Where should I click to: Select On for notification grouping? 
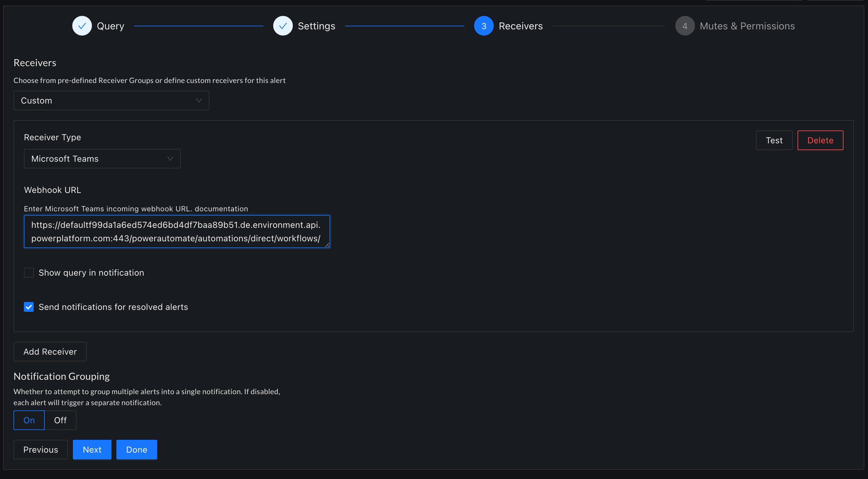coord(29,420)
